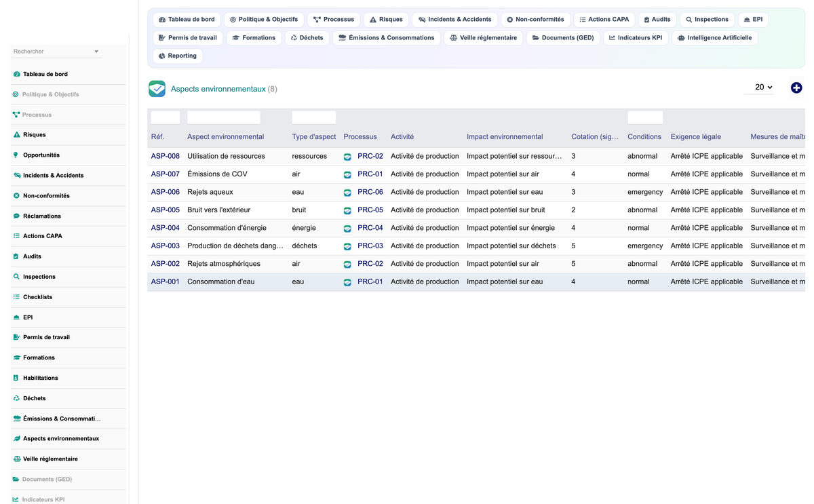Open ASP-005 reference link
814x504 pixels.
[x=166, y=210]
